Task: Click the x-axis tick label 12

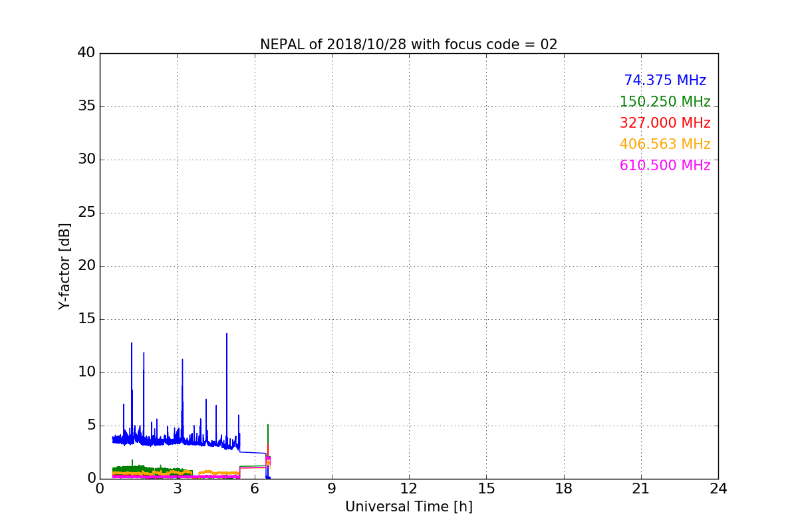Action: point(409,489)
